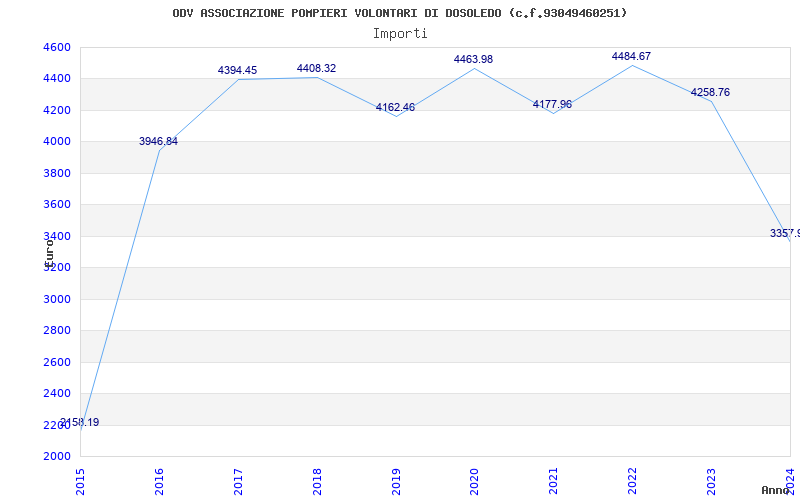The height and width of the screenshot is (500, 800).
Task: Click the 3800 y-axis tick label
Action: point(57,173)
